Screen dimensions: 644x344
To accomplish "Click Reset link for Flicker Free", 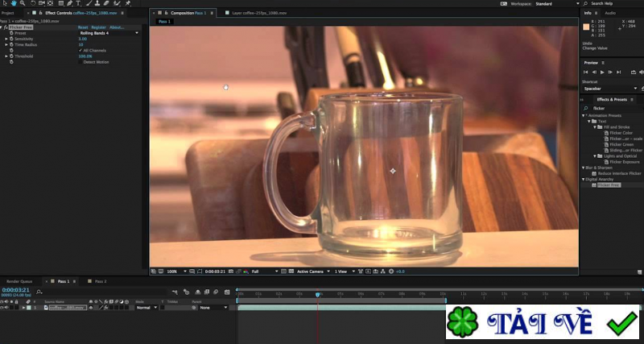I will tap(82, 27).
